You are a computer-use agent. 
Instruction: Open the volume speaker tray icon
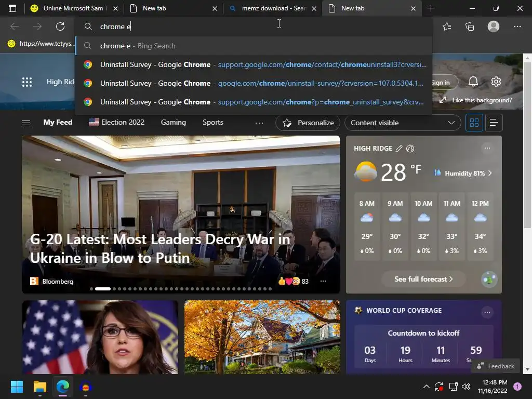pyautogui.click(x=466, y=387)
